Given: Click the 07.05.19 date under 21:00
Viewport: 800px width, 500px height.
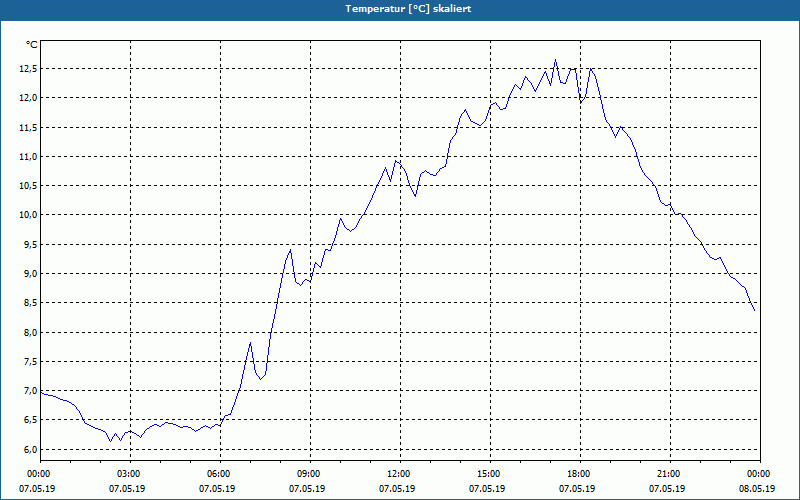Looking at the screenshot, I should tap(667, 489).
